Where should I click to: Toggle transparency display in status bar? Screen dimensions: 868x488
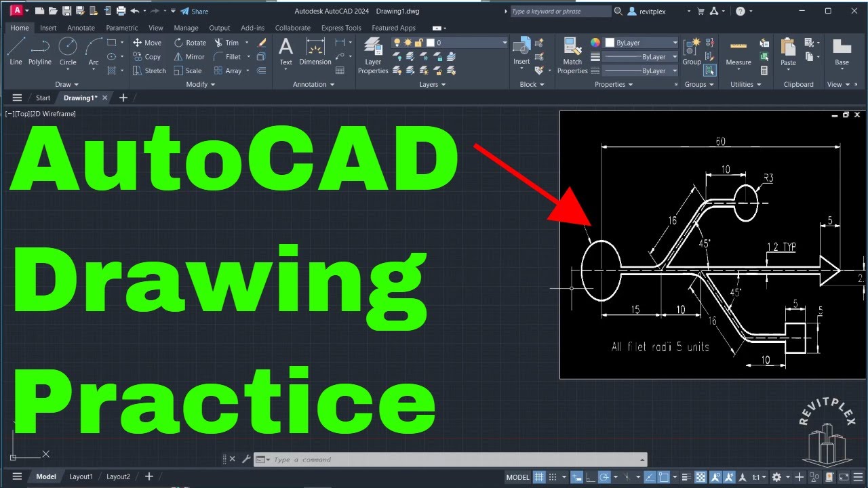coord(701,477)
